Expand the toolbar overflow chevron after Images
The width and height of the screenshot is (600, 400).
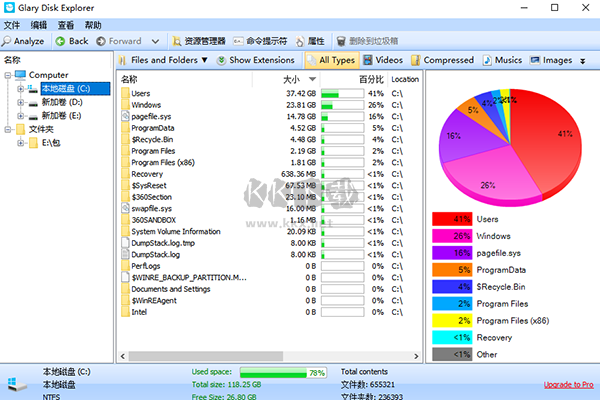click(x=583, y=60)
